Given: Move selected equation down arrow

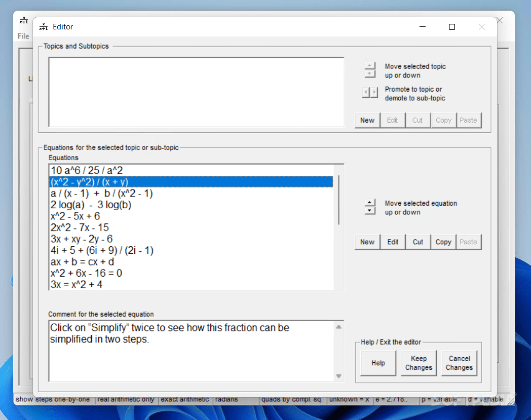Looking at the screenshot, I should [x=370, y=211].
